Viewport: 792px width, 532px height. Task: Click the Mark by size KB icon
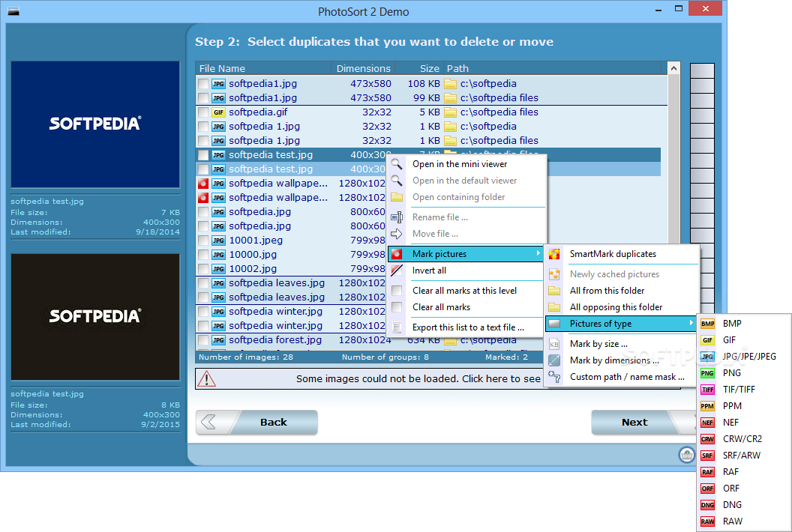[554, 344]
